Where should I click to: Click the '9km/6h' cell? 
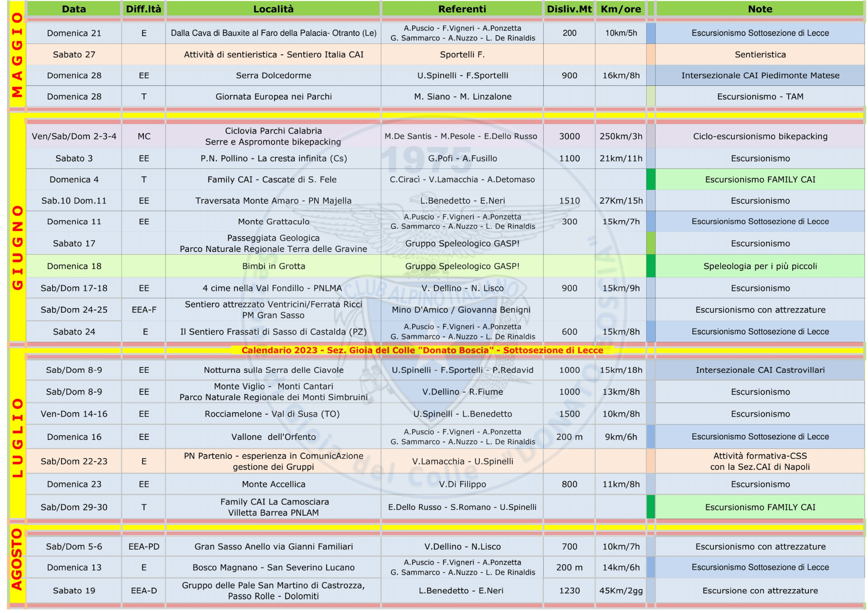click(621, 437)
